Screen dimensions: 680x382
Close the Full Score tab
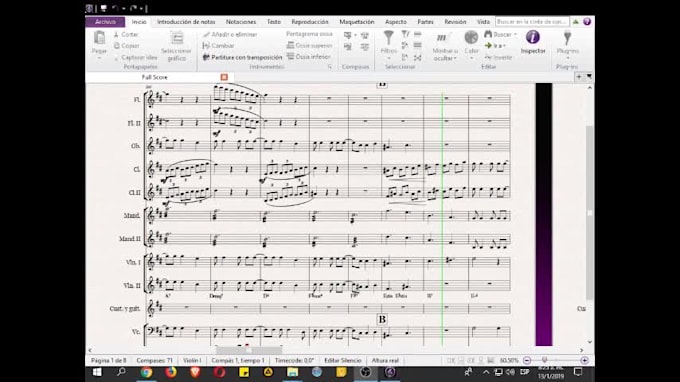(224, 77)
